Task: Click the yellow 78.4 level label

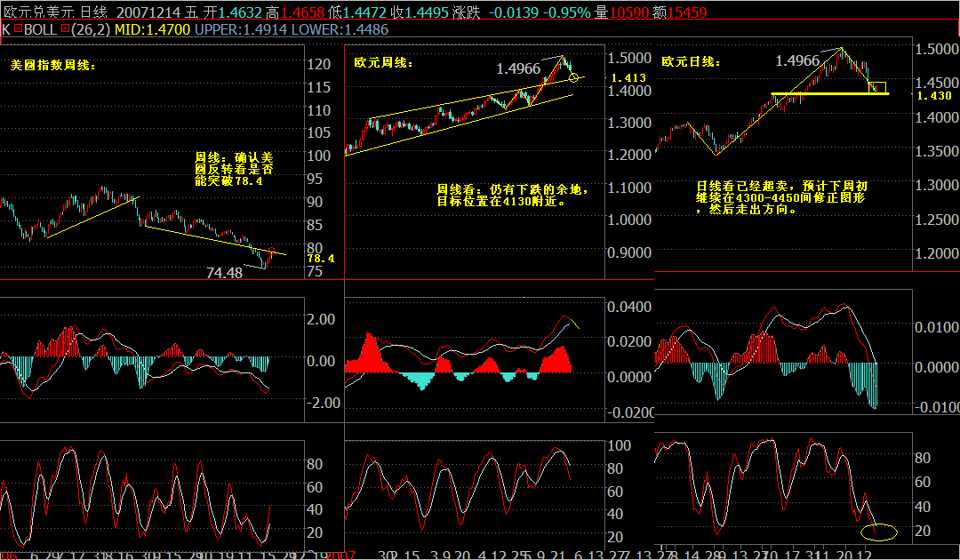Action: point(321,259)
